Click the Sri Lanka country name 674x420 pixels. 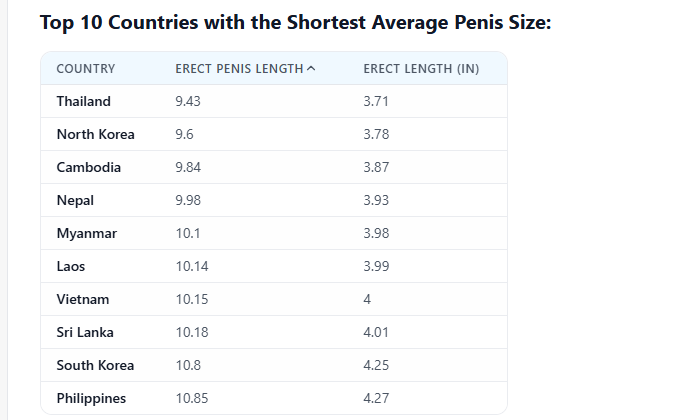pyautogui.click(x=84, y=332)
